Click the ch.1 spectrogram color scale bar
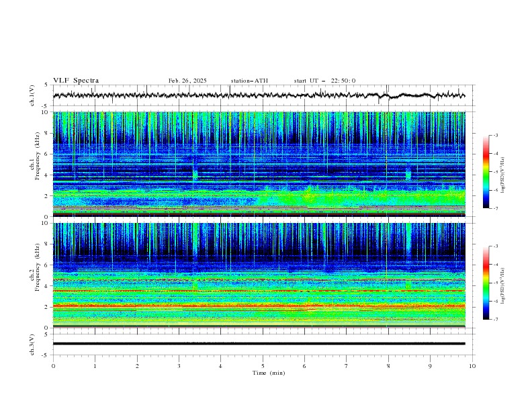This screenshot has width=532, height=411. click(x=486, y=172)
